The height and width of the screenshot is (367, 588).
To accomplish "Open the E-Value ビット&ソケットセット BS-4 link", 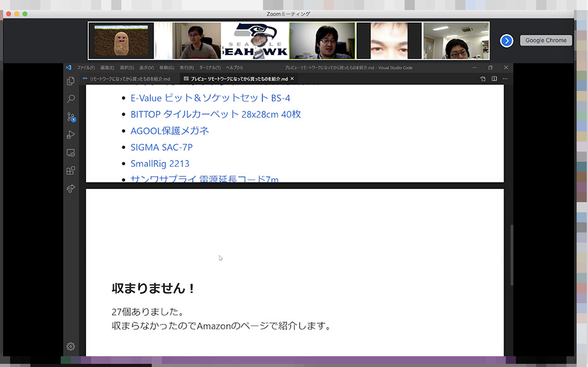I will pos(211,98).
